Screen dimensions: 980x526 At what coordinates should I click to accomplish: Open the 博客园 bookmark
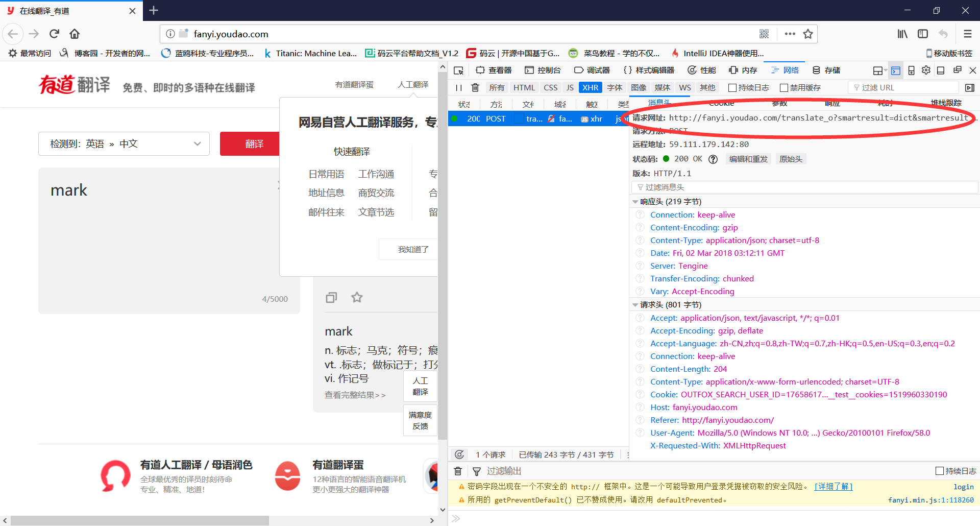coord(105,53)
